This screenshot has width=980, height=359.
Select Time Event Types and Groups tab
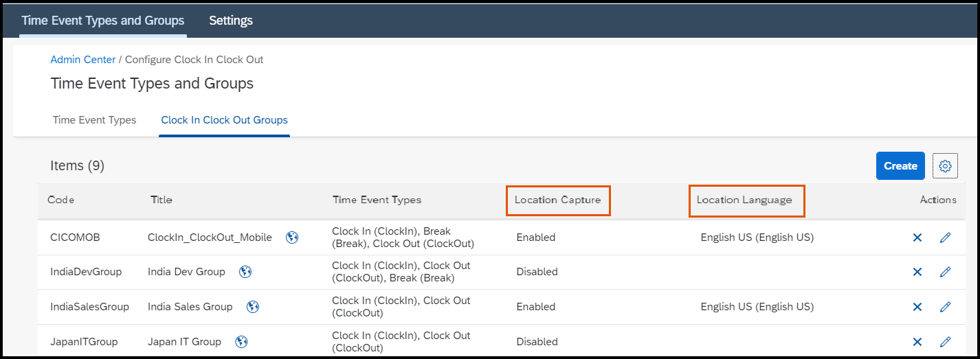pyautogui.click(x=103, y=21)
